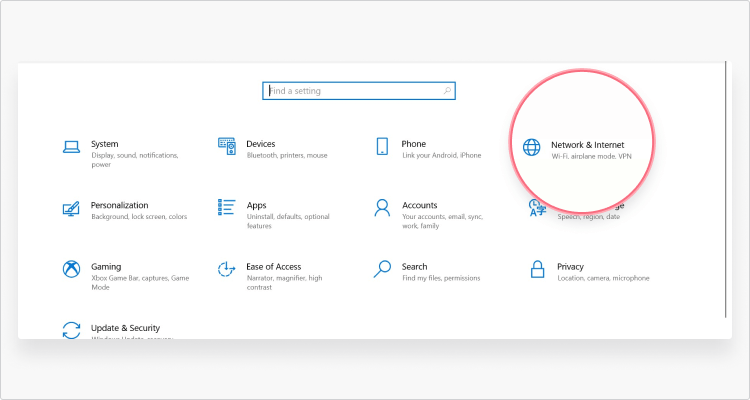Select the Network & Internet title
The width and height of the screenshot is (750, 400).
point(587,145)
